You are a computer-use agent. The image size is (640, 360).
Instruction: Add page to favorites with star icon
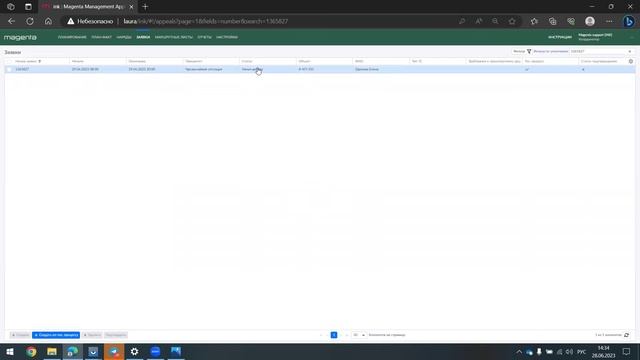(x=512, y=21)
